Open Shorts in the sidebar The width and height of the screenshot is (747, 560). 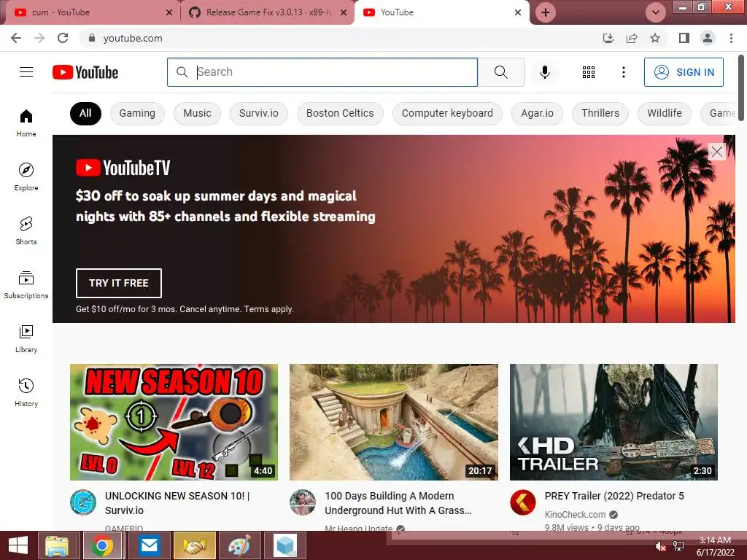pos(26,230)
